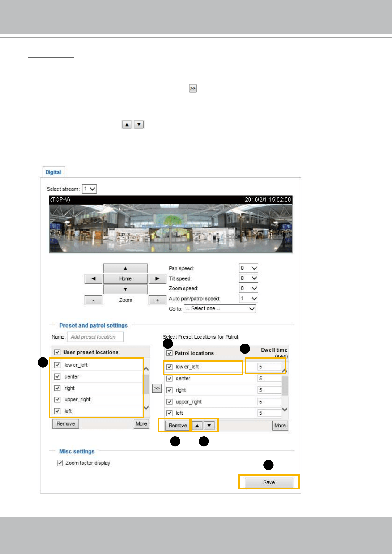
Task: Click More under Patrol locations
Action: pyautogui.click(x=280, y=426)
